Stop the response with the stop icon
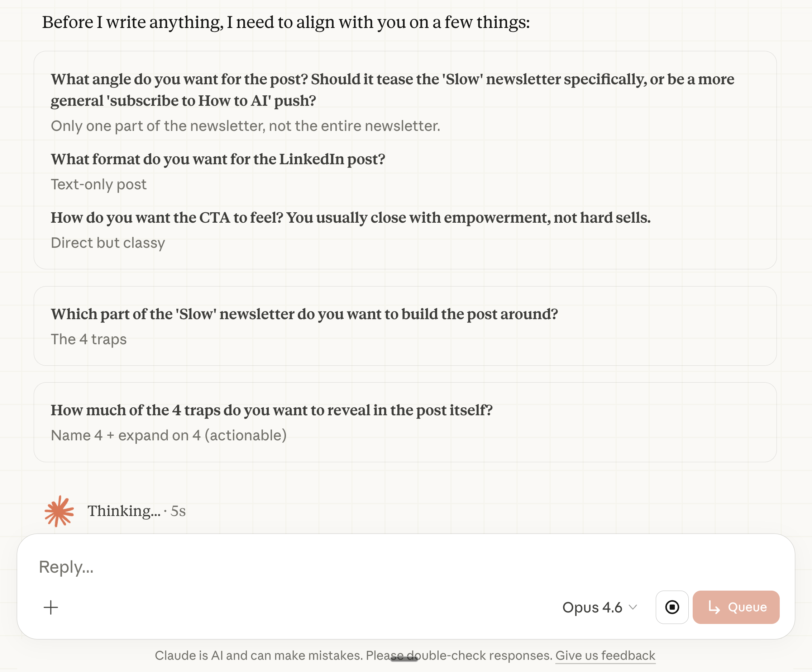This screenshot has height=672, width=812. [672, 607]
